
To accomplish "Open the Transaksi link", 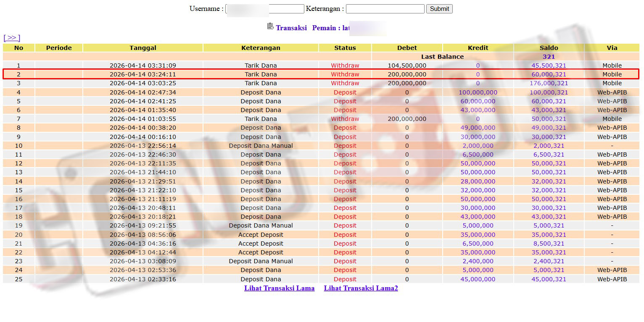I will pyautogui.click(x=291, y=28).
